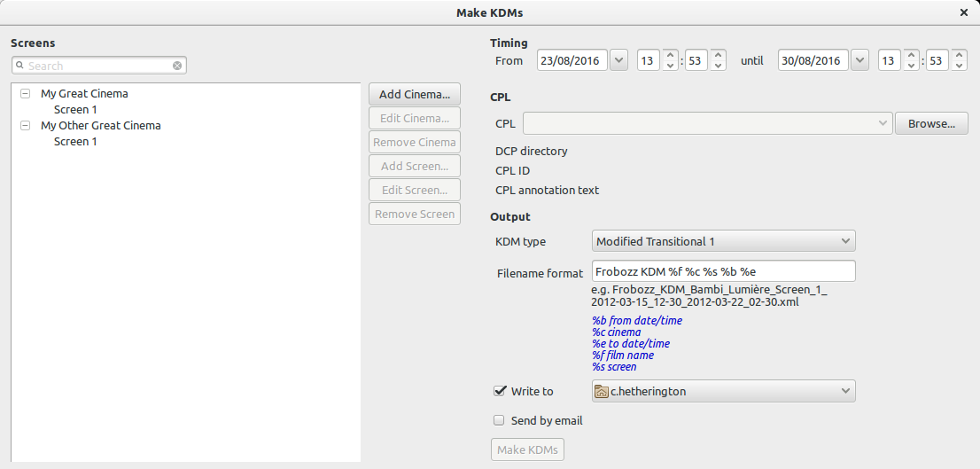Image resolution: width=980 pixels, height=469 pixels.
Task: Clear the Screens search box
Action: coord(177,65)
